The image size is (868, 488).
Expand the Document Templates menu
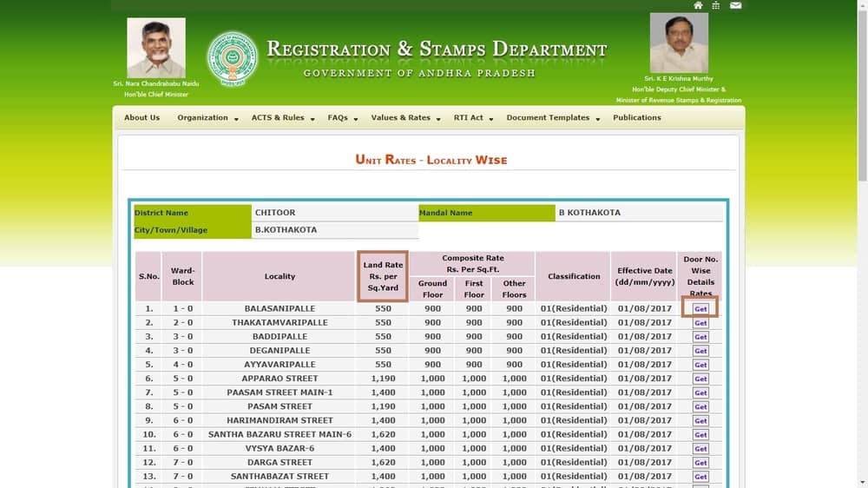pos(553,117)
